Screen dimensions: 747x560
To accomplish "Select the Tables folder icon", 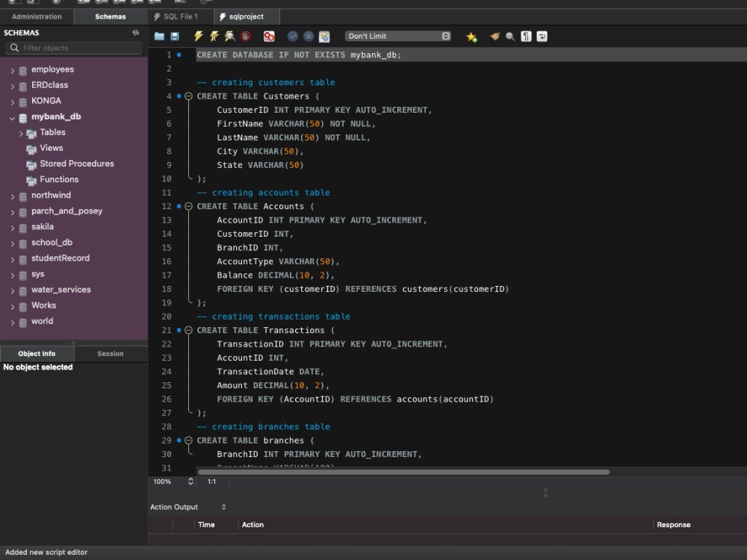I will pos(31,134).
